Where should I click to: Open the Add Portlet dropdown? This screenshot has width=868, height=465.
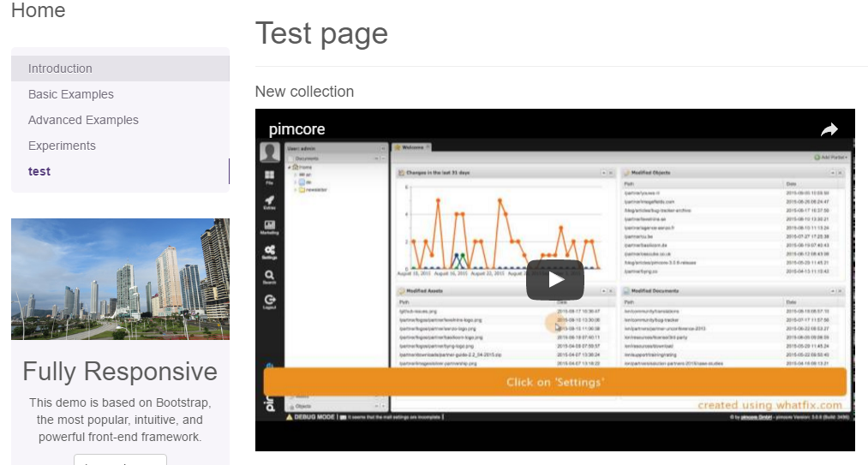click(x=829, y=158)
